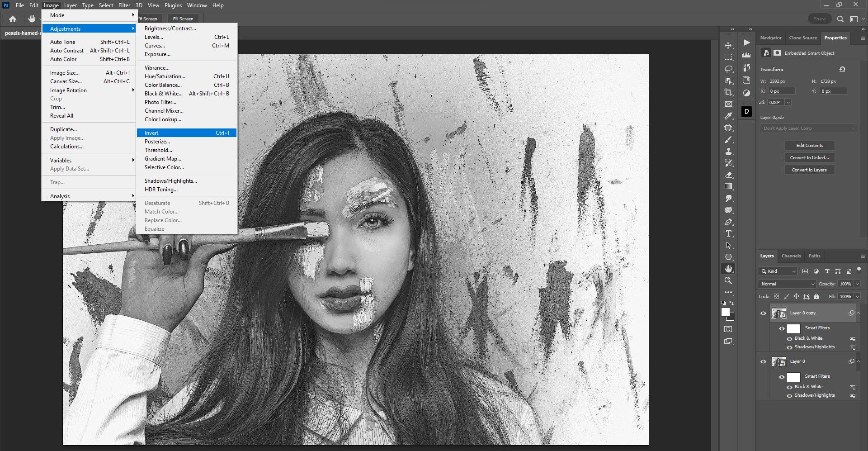Open the Properties panel flyout menu
Image resolution: width=868 pixels, height=451 pixels.
click(x=863, y=38)
